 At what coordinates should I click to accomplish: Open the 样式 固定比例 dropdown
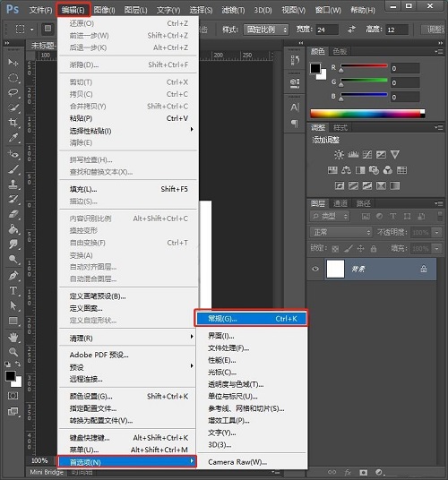[266, 30]
